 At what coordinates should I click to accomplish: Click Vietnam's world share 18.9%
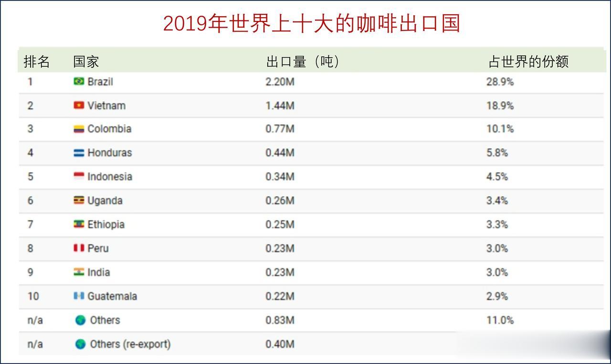(500, 105)
